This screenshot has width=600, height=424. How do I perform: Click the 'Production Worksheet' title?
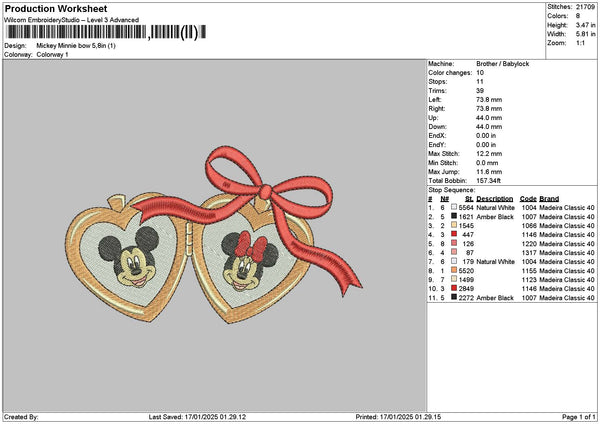point(56,8)
